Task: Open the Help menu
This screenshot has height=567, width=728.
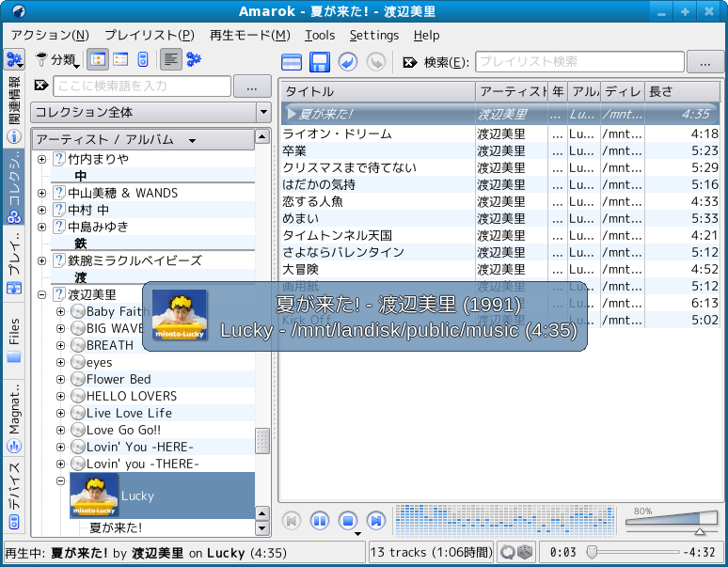Action: [x=426, y=36]
